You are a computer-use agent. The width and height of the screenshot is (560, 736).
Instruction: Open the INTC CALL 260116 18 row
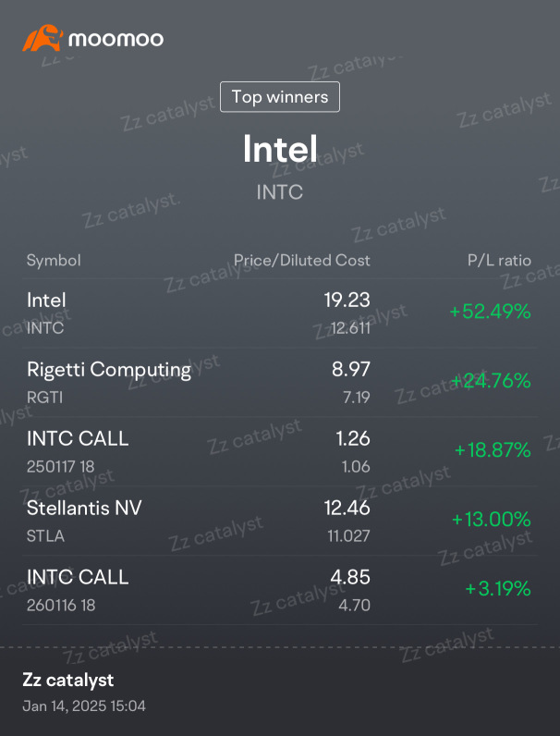(279, 590)
